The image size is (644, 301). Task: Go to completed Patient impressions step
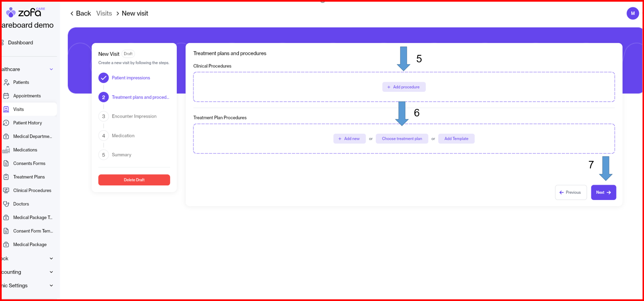(103, 78)
